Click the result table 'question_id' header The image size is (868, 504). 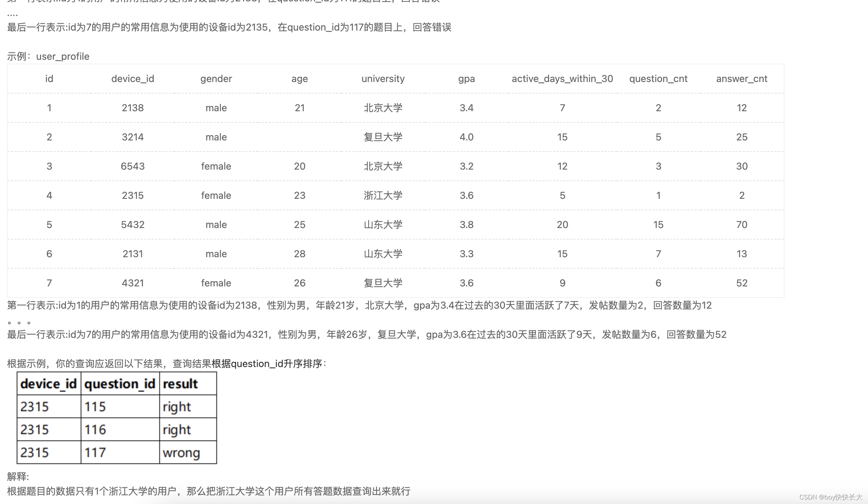coord(120,384)
